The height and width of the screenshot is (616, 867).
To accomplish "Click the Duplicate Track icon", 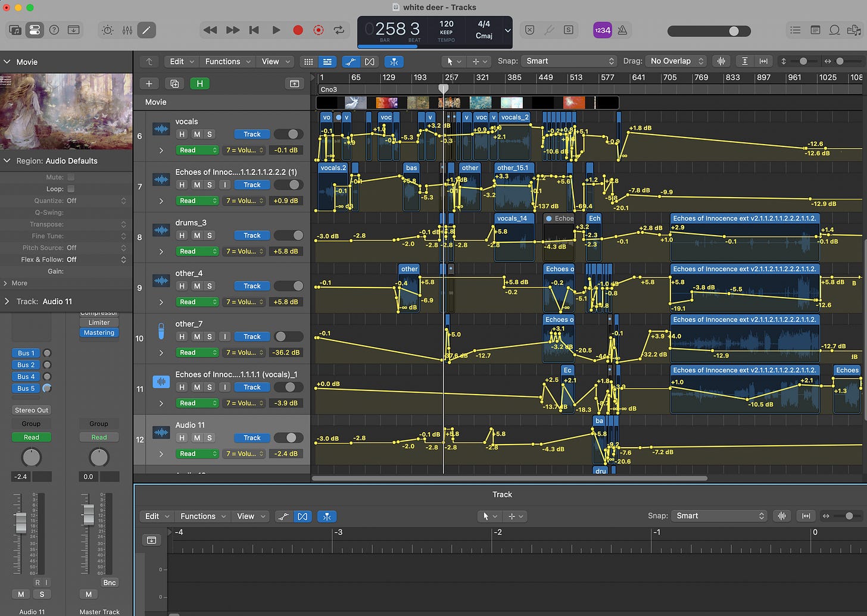I will [x=174, y=84].
